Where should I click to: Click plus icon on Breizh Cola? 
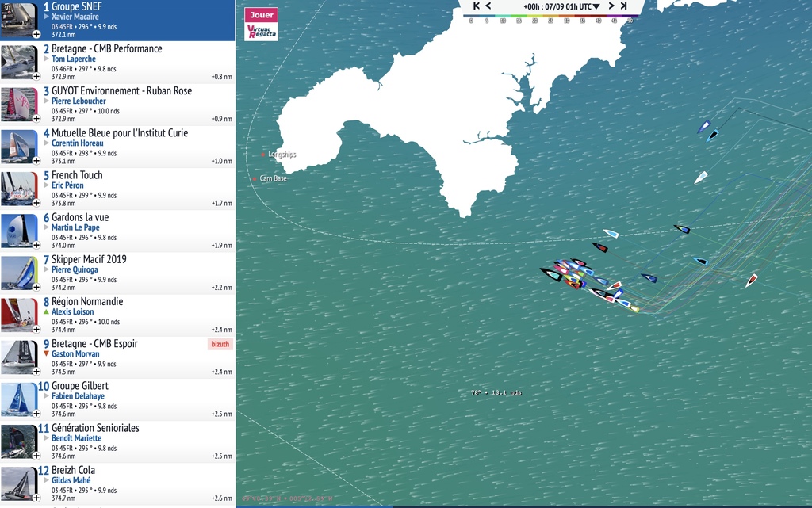tap(36, 498)
